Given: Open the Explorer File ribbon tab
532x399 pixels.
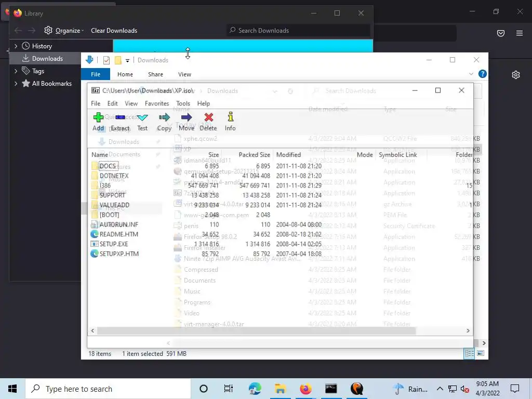Looking at the screenshot, I should (96, 74).
